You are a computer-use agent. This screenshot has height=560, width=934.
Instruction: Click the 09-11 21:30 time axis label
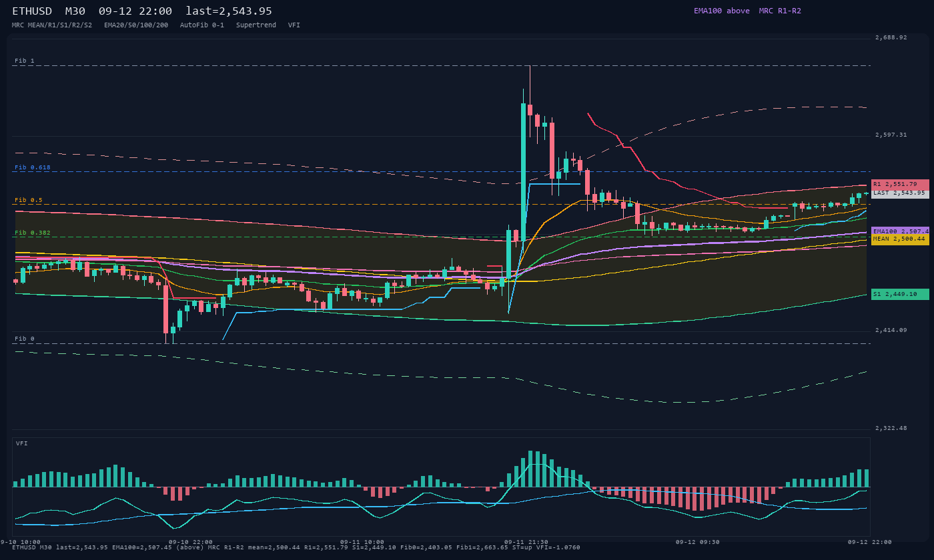tap(526, 542)
